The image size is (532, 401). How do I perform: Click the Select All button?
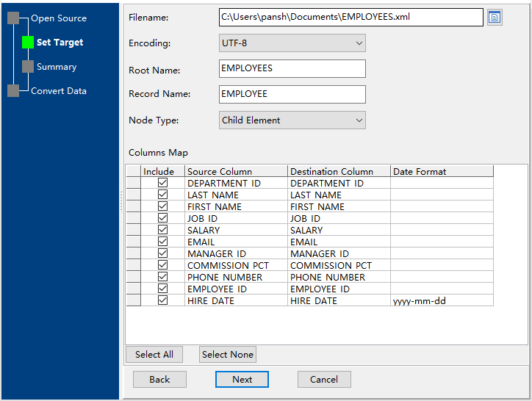click(x=154, y=355)
